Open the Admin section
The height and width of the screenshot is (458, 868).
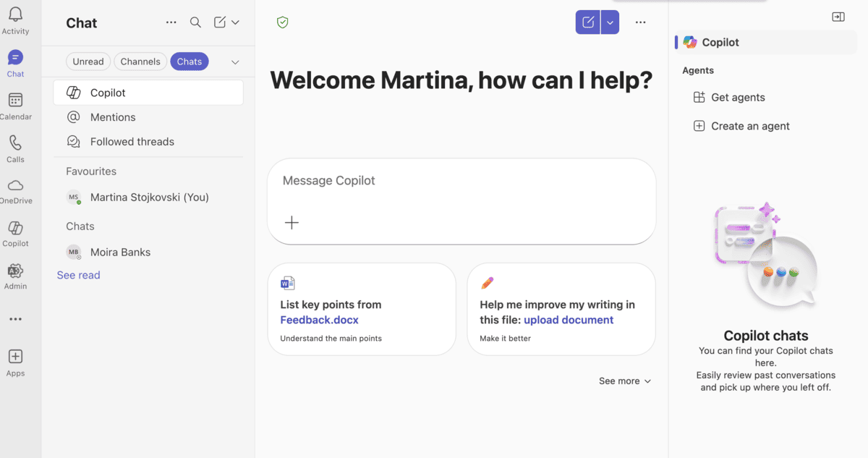[15, 273]
